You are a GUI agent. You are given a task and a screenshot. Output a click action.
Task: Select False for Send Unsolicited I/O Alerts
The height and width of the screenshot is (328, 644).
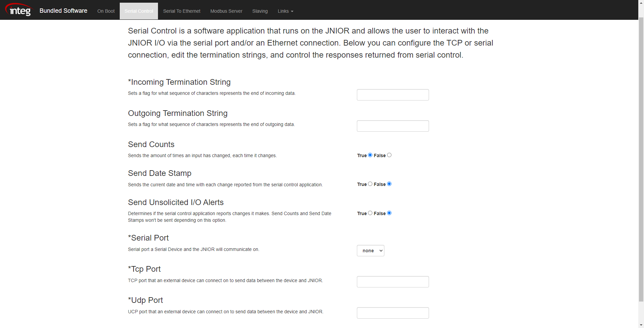click(x=389, y=213)
